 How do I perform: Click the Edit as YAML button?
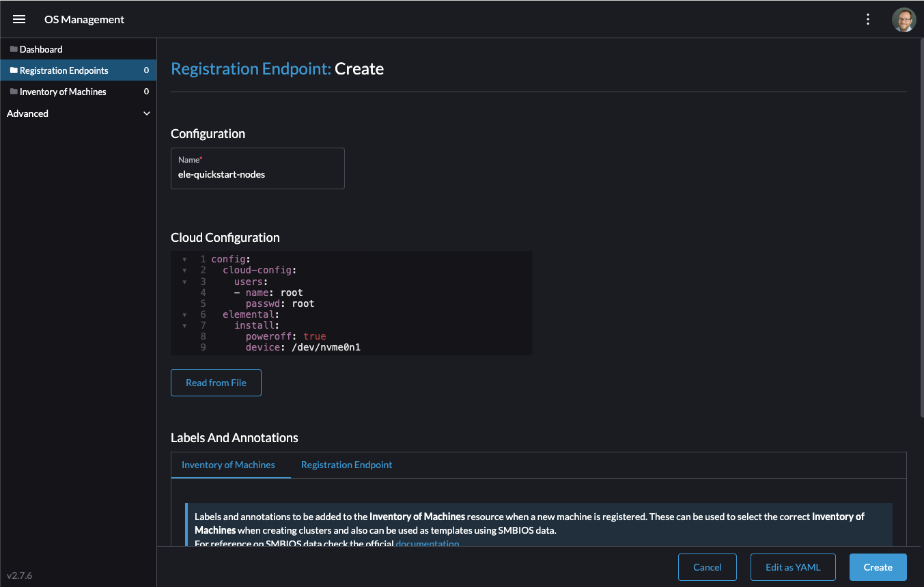pyautogui.click(x=792, y=567)
